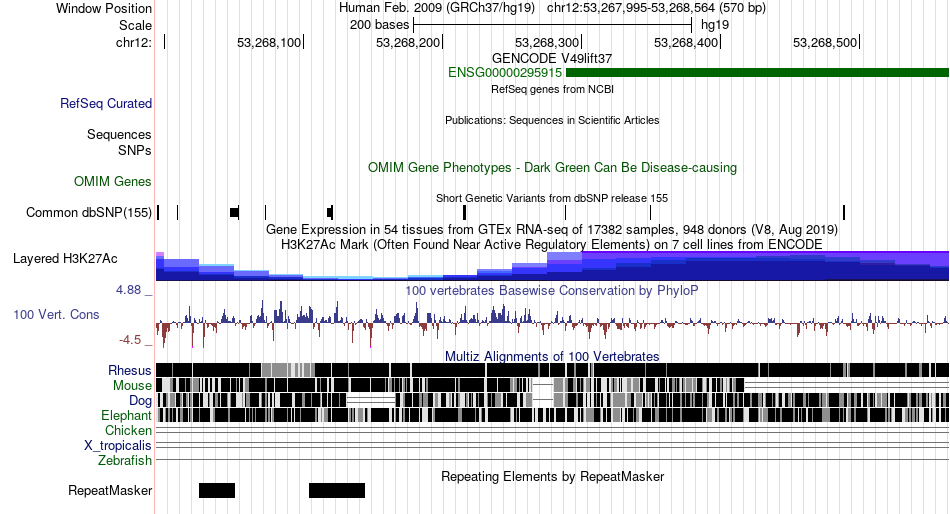This screenshot has width=950, height=514.
Task: Click the Rhesus alignment row
Action: [552, 370]
